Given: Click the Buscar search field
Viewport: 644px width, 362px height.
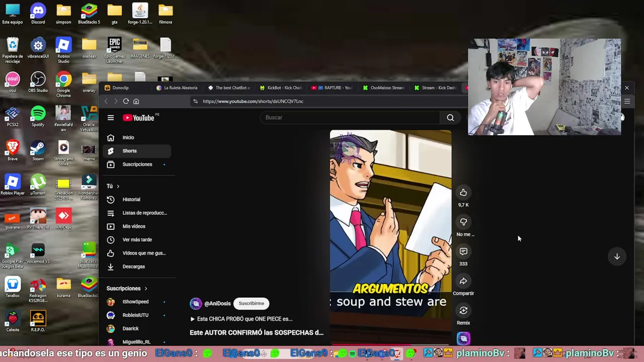Looking at the screenshot, I should (x=350, y=118).
